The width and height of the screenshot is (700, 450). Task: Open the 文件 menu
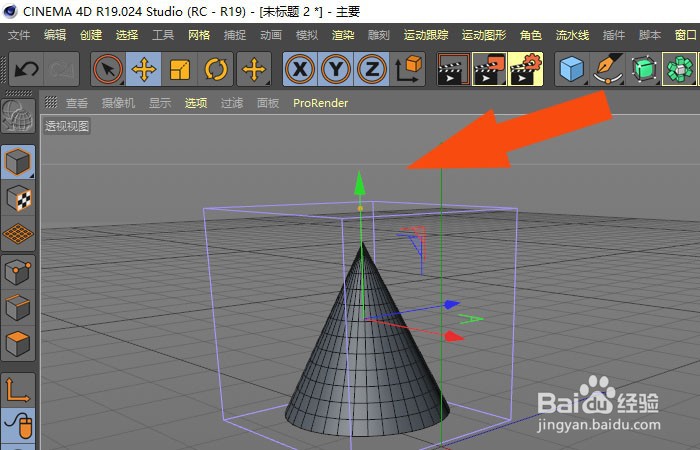point(19,35)
